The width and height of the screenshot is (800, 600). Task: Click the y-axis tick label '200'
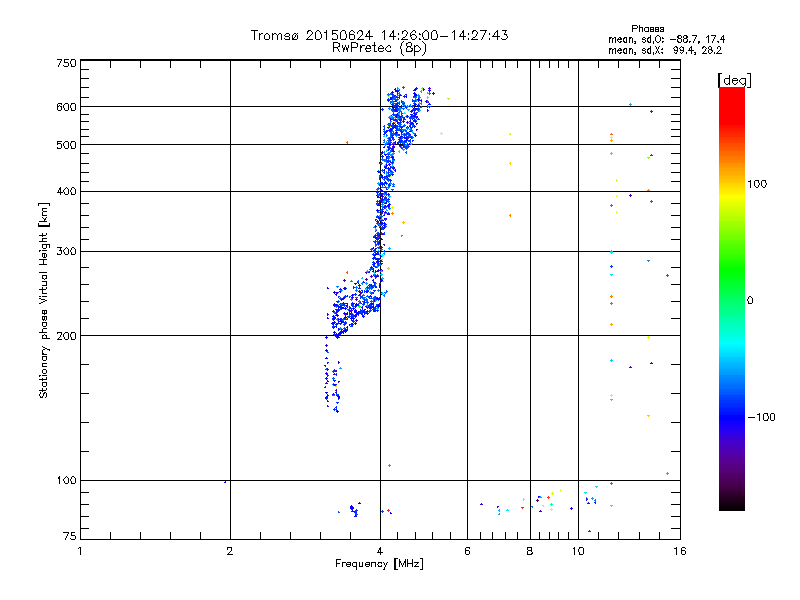pyautogui.click(x=66, y=336)
